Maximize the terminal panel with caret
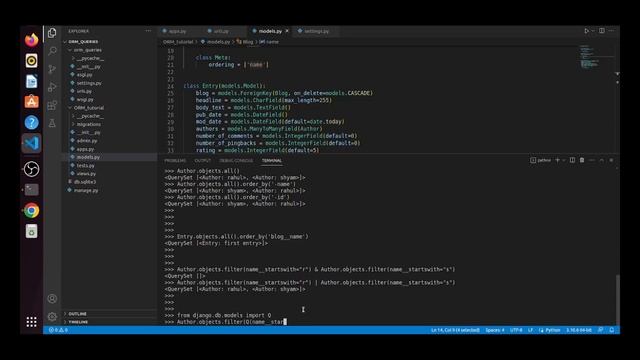Viewport: 640px width, 360px height. [601, 160]
